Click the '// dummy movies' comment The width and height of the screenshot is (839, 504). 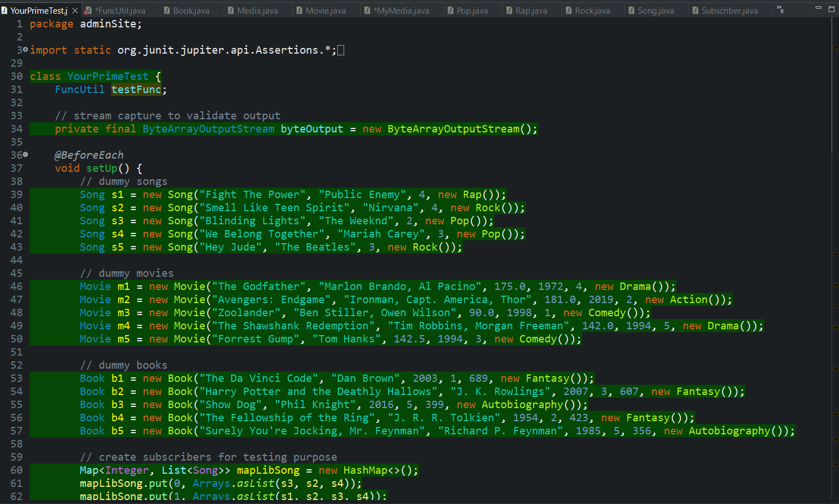[x=127, y=273]
